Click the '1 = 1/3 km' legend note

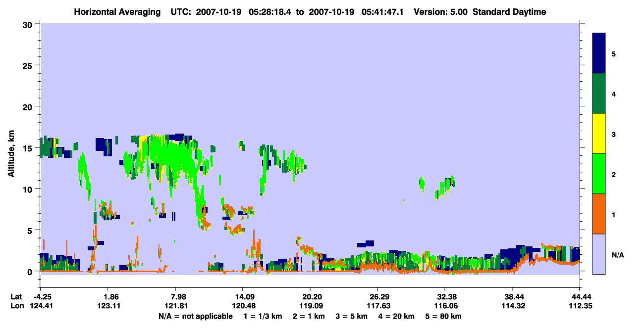click(262, 316)
